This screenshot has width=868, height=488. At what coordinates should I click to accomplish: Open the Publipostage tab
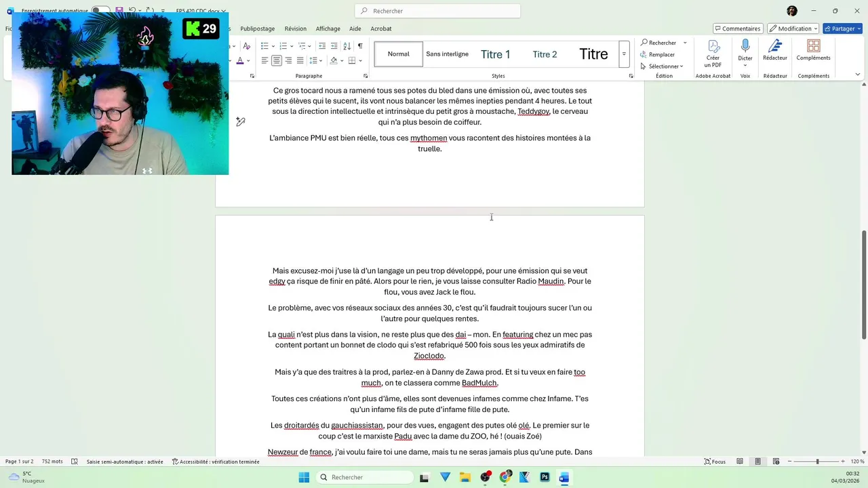(258, 28)
